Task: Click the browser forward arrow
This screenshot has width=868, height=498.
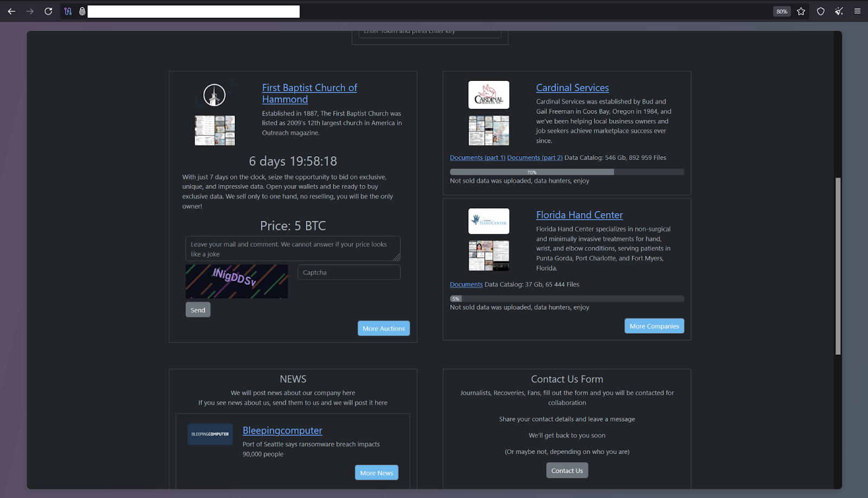Action: coord(30,11)
